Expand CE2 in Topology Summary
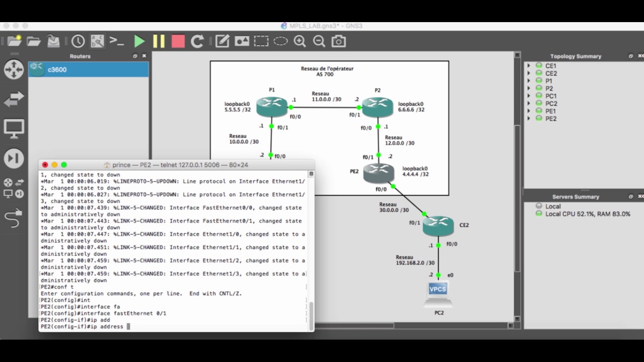The height and width of the screenshot is (362, 644). [529, 73]
